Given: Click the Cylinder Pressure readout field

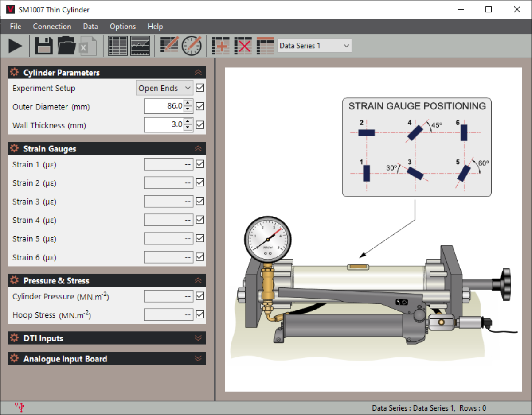Looking at the screenshot, I should point(168,296).
